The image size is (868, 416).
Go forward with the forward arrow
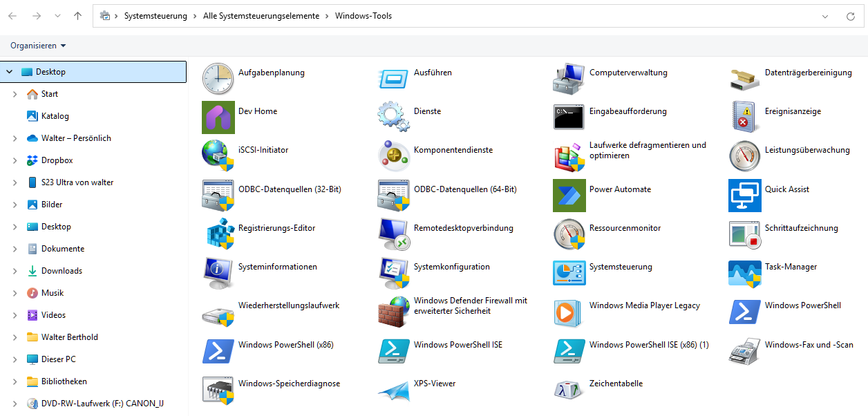37,16
